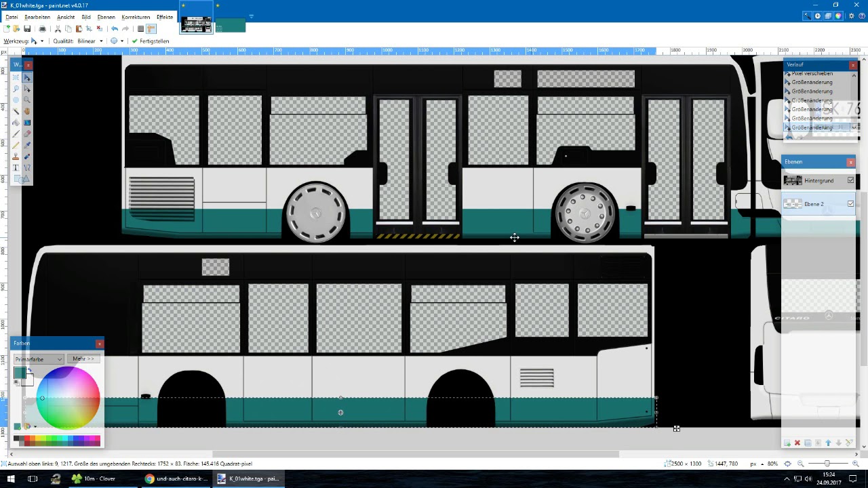Expand the sampling mode dropdown arrow
This screenshot has height=488, width=868.
pos(121,41)
